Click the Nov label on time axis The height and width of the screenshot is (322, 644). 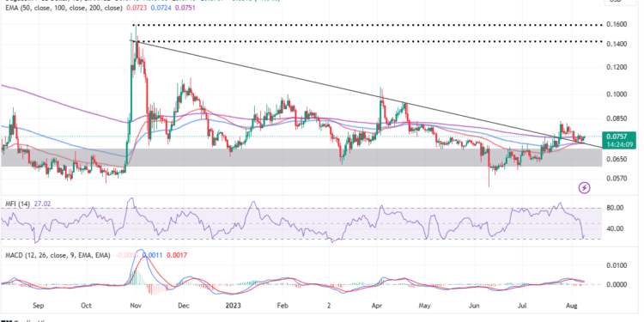coord(136,306)
